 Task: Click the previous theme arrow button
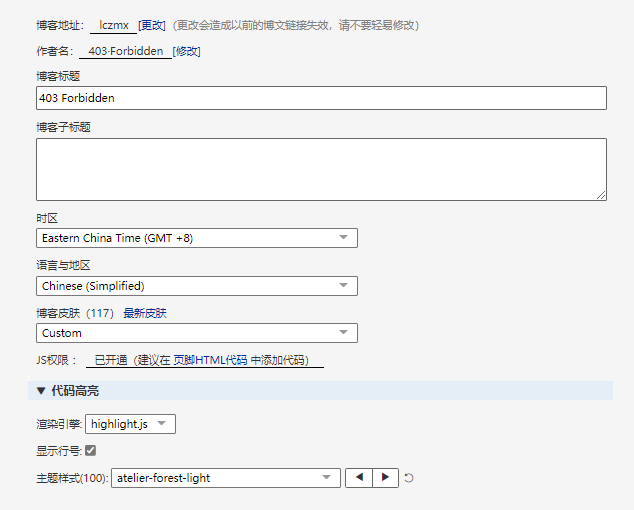(359, 478)
